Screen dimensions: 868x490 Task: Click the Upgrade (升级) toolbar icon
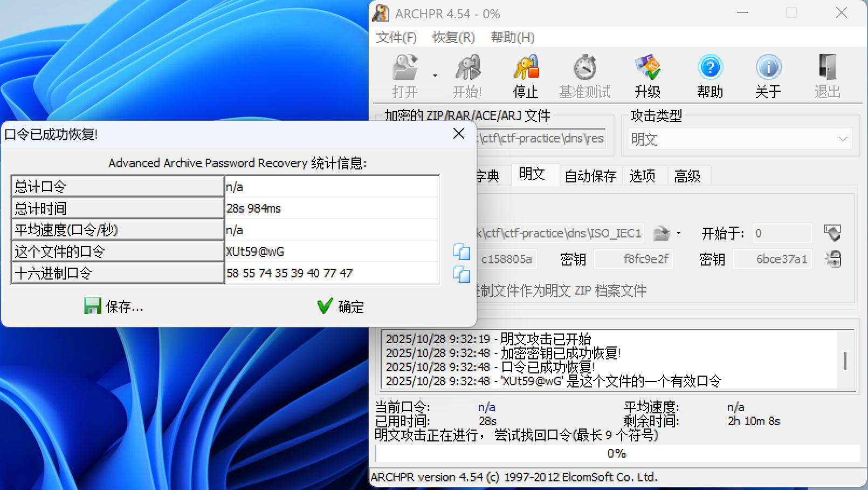[647, 76]
